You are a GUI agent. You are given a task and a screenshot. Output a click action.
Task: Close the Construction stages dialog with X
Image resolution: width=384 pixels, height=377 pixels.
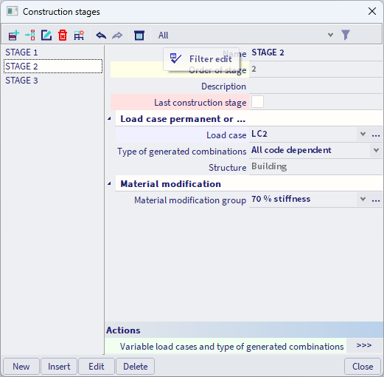click(x=372, y=11)
